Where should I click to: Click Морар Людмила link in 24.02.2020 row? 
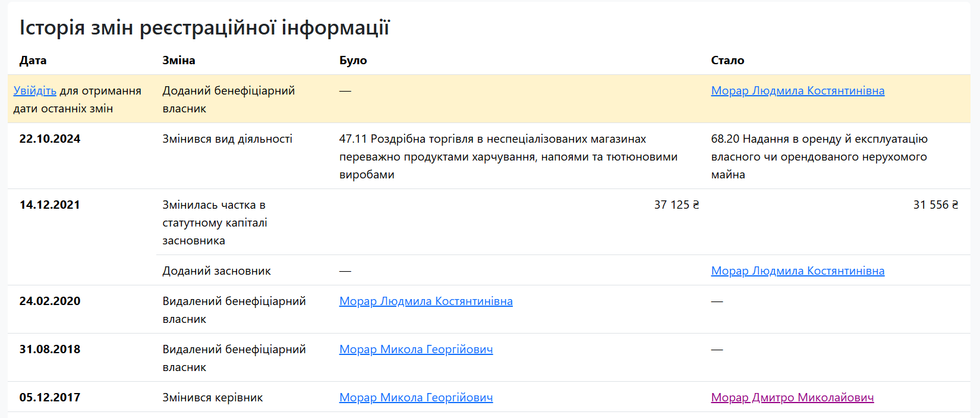coord(426,301)
